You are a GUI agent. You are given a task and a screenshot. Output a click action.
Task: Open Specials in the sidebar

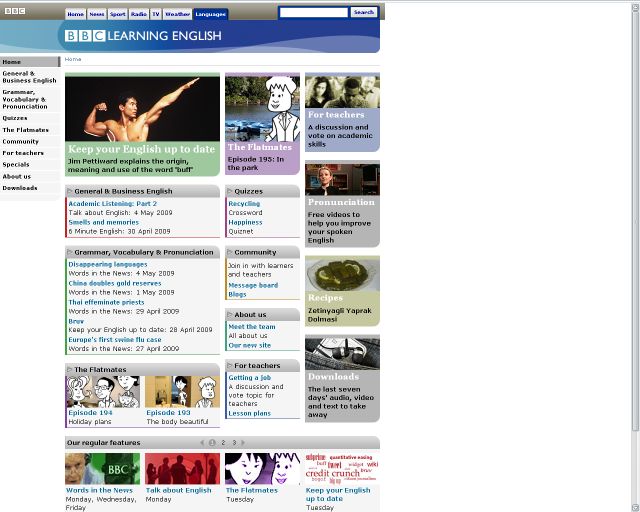[x=30, y=165]
